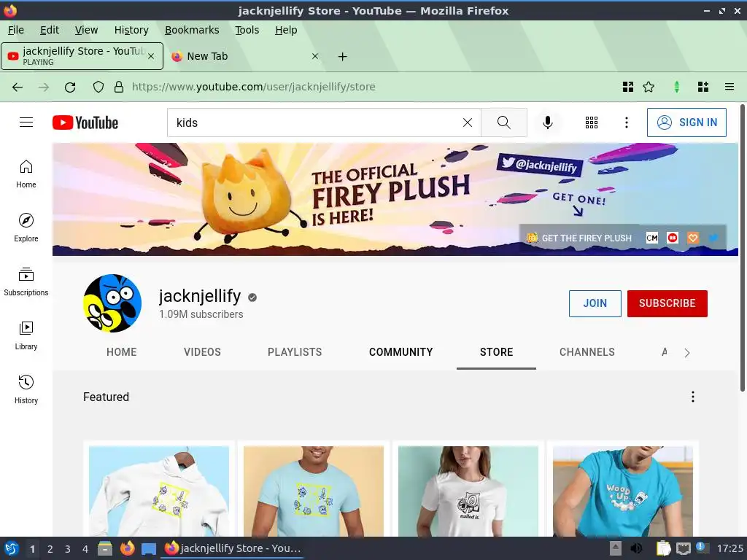The height and width of the screenshot is (560, 747).
Task: Open Firefox application hamburger menu
Action: (x=729, y=87)
